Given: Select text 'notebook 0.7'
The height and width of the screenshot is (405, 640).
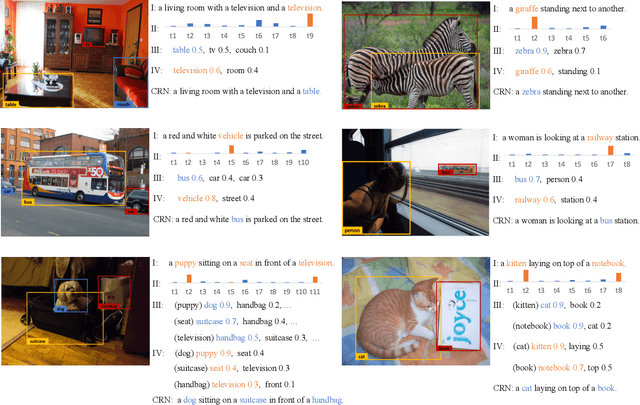Looking at the screenshot, I should point(561,367).
